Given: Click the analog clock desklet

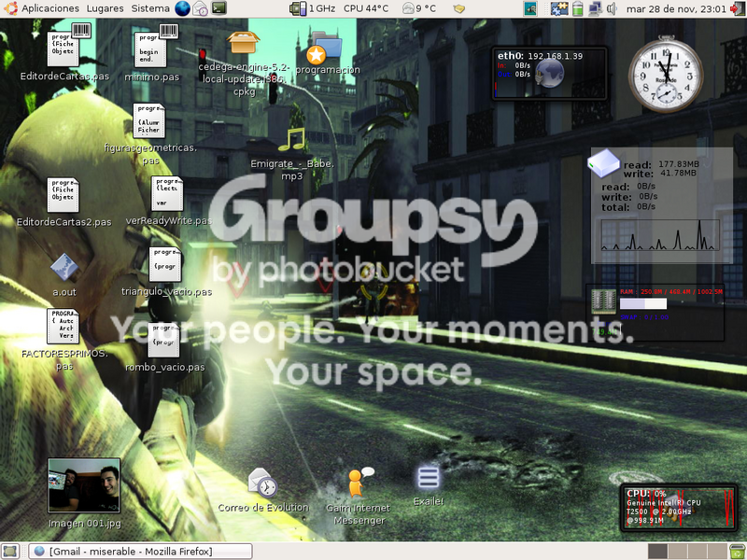Looking at the screenshot, I should (x=666, y=74).
